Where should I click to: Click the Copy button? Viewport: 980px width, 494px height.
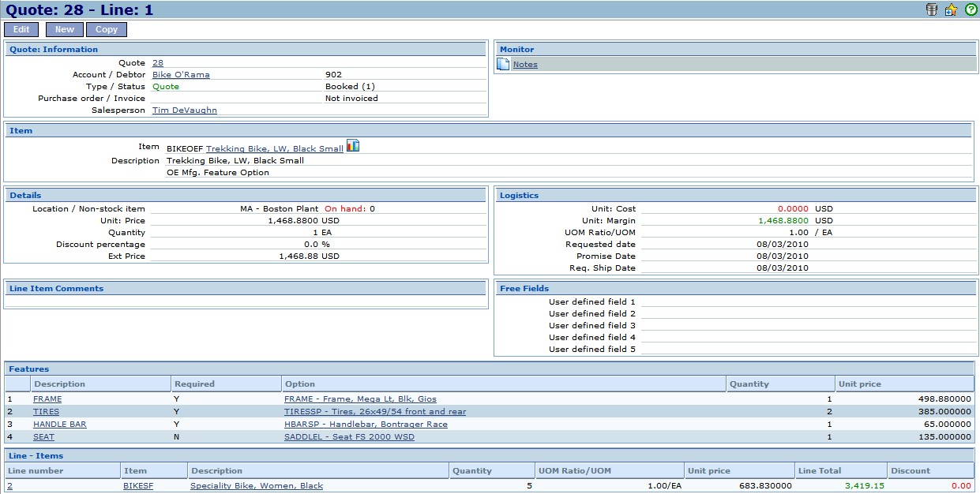click(x=107, y=29)
